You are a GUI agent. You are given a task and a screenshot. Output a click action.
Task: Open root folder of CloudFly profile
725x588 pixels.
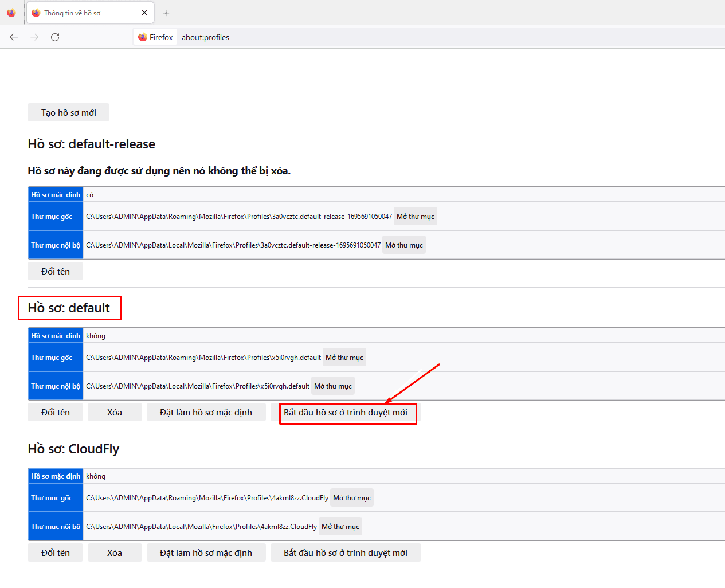[x=352, y=497]
